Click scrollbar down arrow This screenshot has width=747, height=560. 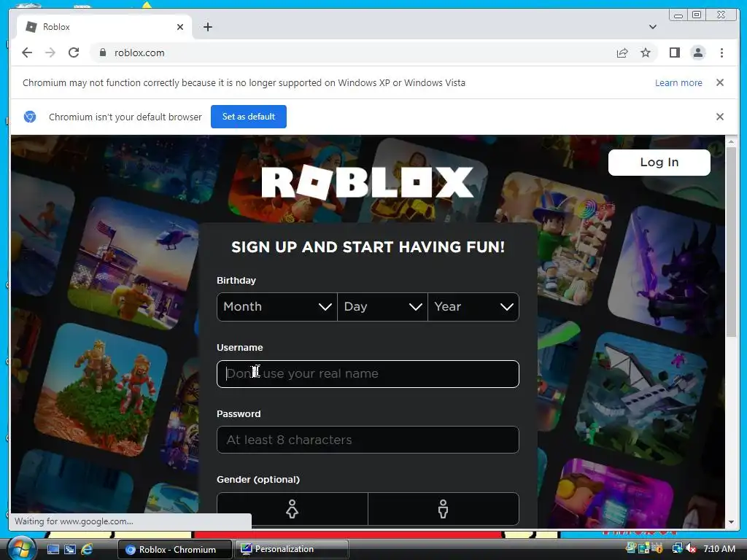coord(731,522)
